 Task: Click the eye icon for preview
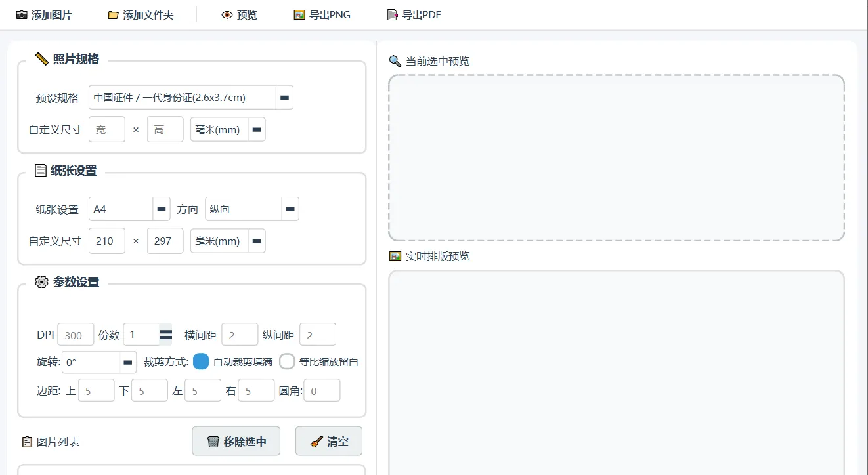coord(227,14)
